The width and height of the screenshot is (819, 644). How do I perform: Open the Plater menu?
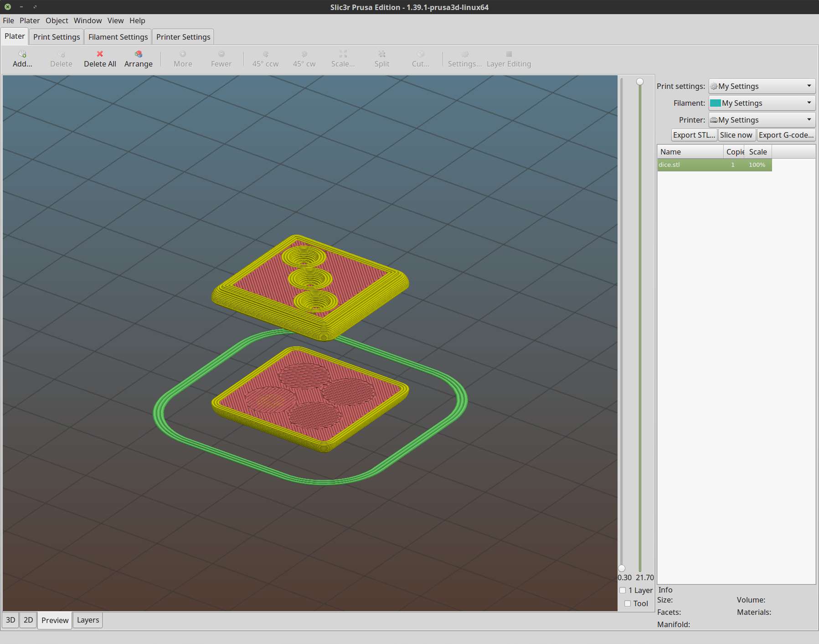click(x=30, y=21)
